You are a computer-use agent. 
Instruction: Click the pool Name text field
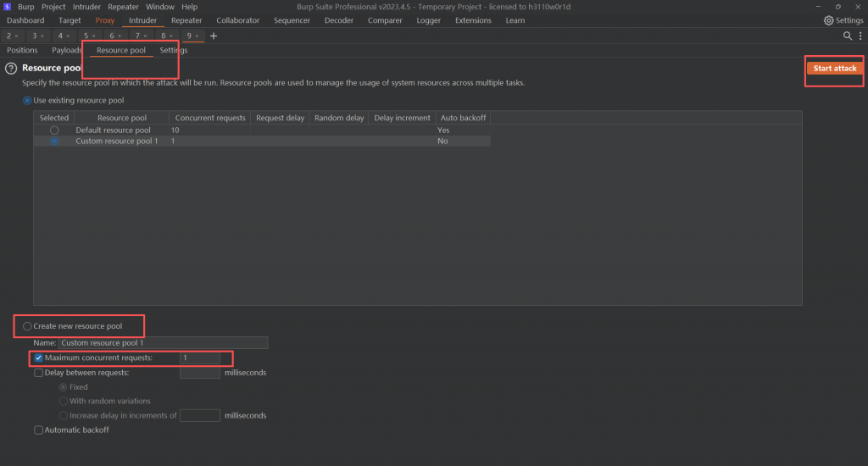tap(163, 343)
